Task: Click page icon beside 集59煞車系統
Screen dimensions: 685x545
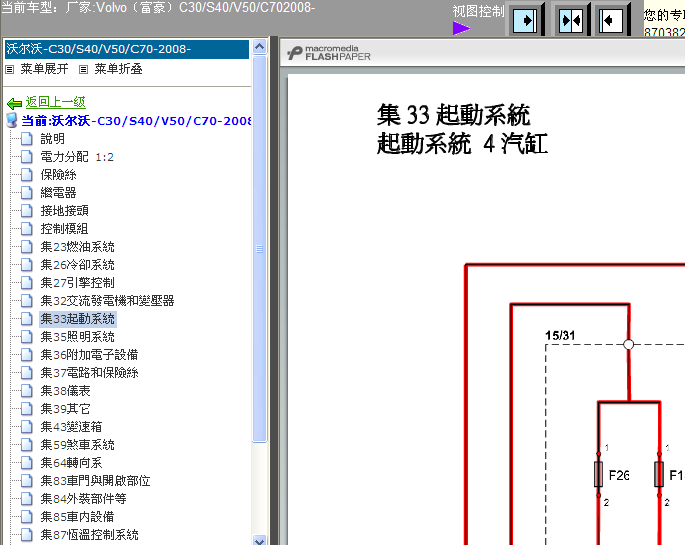Action: click(27, 445)
